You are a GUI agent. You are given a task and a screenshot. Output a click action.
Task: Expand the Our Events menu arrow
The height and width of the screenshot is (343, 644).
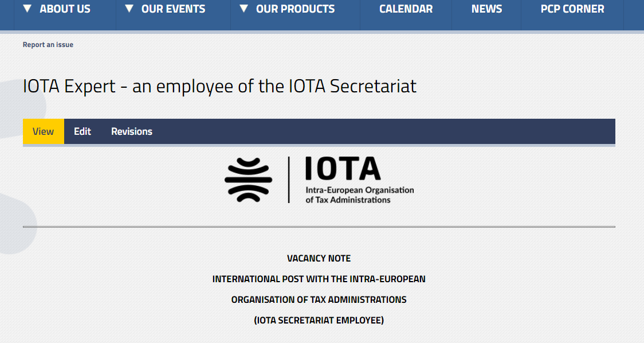[x=129, y=9]
